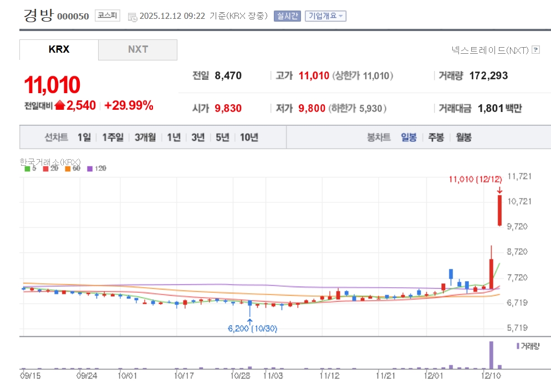Select the KRX tab
The width and height of the screenshot is (551, 392).
click(x=59, y=49)
